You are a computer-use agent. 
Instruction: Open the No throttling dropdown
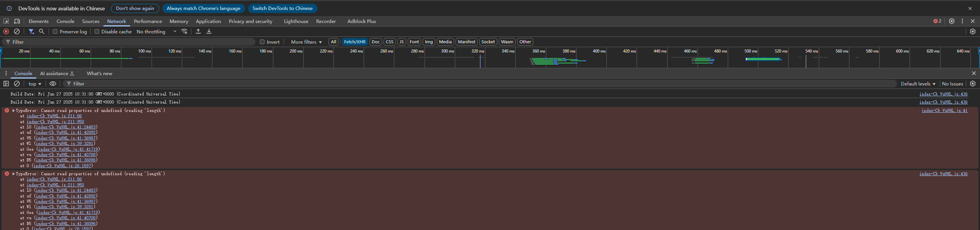pyautogui.click(x=156, y=31)
